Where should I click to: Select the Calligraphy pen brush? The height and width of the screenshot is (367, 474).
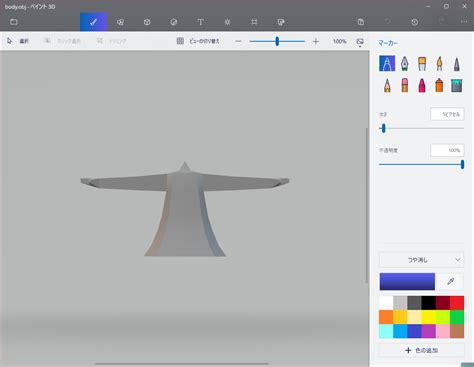[x=404, y=63]
